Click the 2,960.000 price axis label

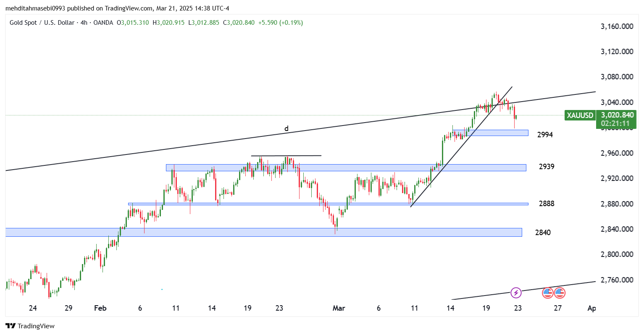point(617,153)
